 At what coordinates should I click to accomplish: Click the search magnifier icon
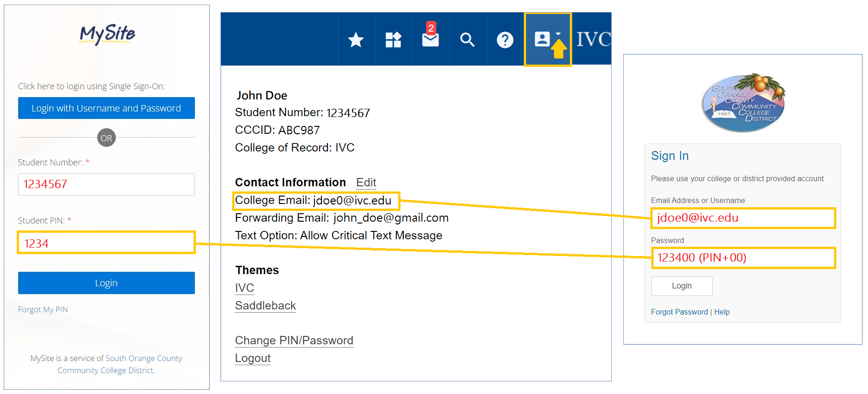tap(467, 40)
